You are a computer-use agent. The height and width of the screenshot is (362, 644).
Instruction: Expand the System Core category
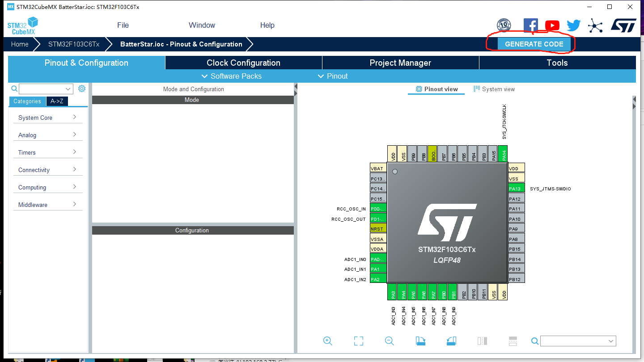point(47,117)
